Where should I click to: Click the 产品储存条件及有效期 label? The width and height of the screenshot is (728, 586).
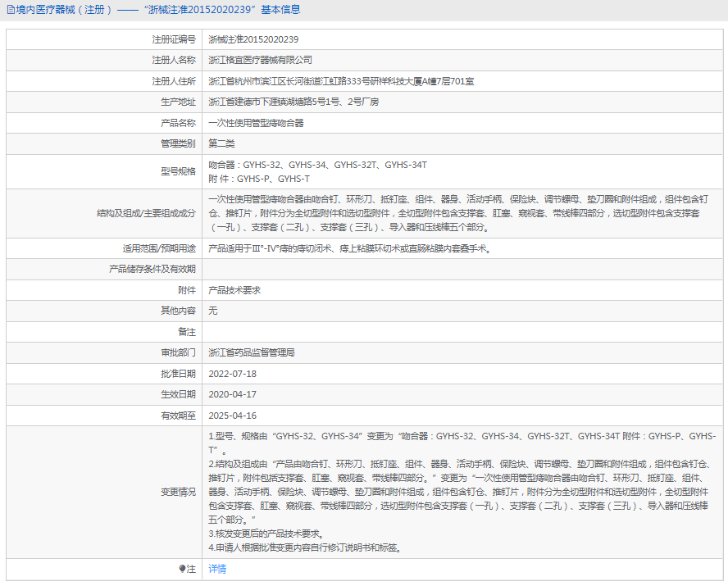pyautogui.click(x=152, y=269)
